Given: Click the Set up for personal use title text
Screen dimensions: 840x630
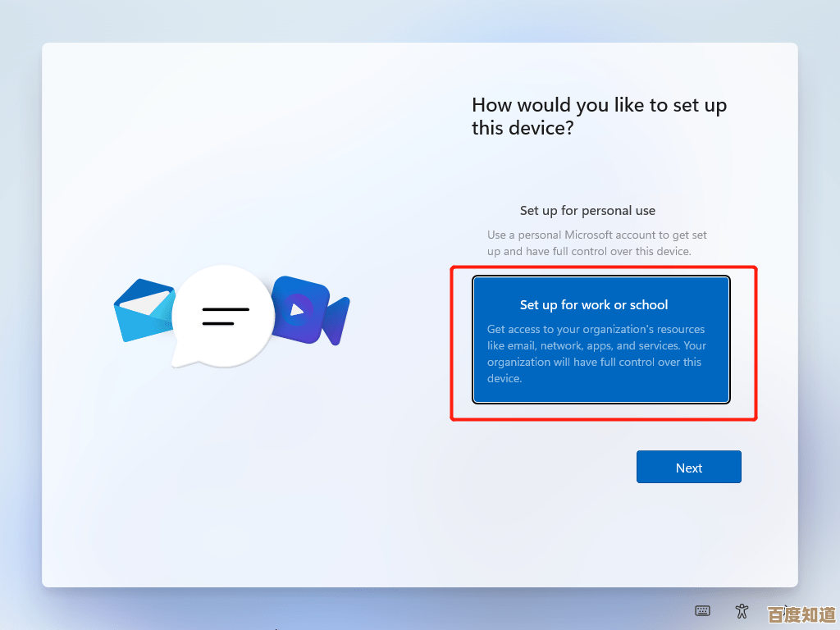Looking at the screenshot, I should coord(587,211).
